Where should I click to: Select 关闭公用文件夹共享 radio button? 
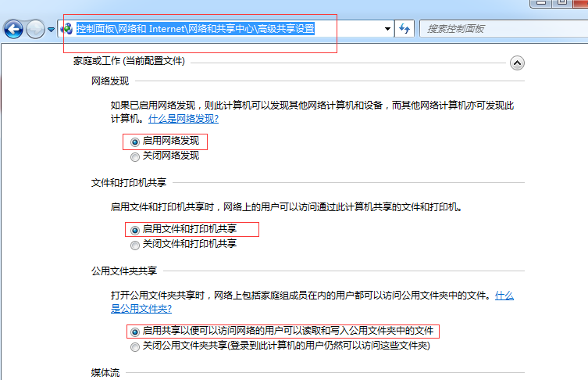point(134,347)
